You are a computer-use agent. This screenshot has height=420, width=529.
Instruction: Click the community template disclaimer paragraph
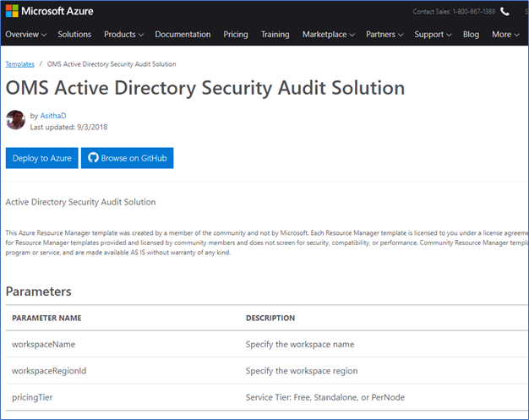267,243
